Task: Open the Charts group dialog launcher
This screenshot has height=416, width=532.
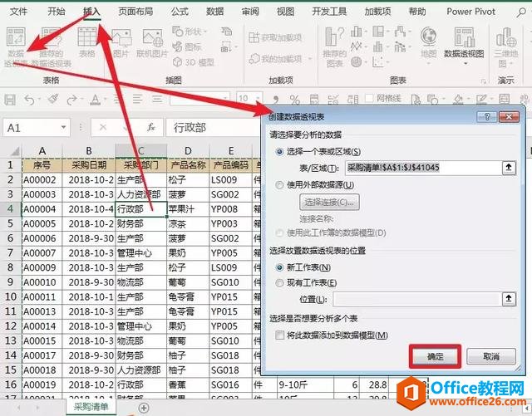Action: 484,81
